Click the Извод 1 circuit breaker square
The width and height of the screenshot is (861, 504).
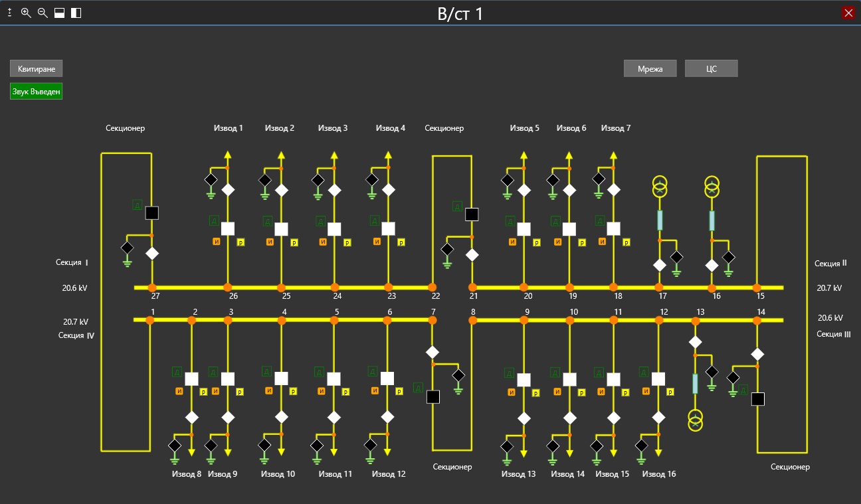(228, 228)
